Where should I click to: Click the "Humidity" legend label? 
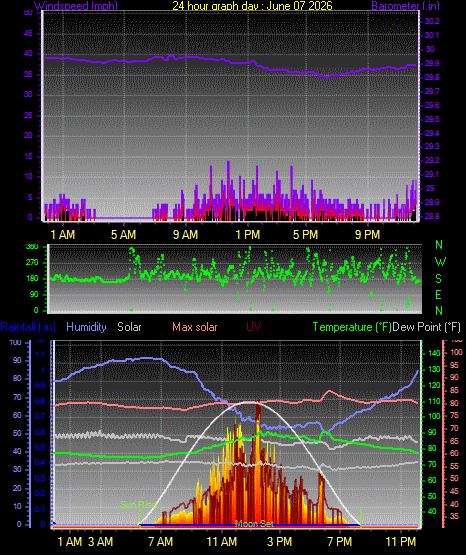click(x=86, y=327)
